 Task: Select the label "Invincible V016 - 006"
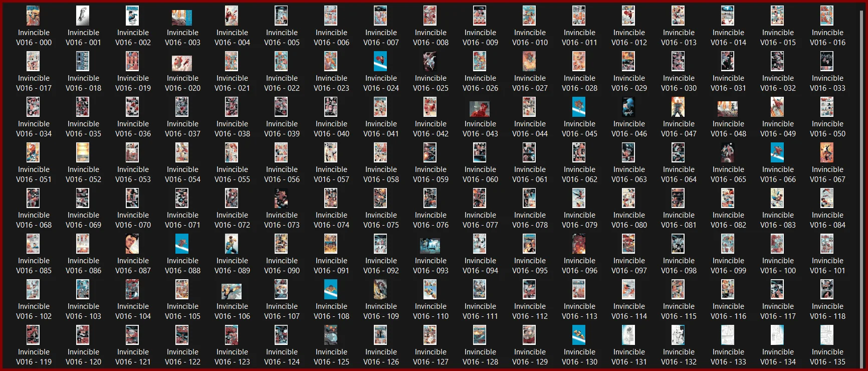331,38
